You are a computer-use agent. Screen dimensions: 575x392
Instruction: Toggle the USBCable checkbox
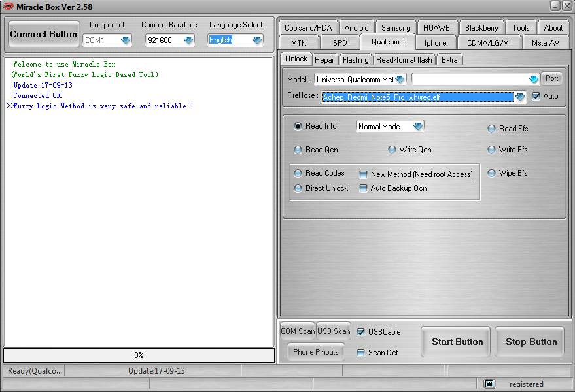coord(361,332)
